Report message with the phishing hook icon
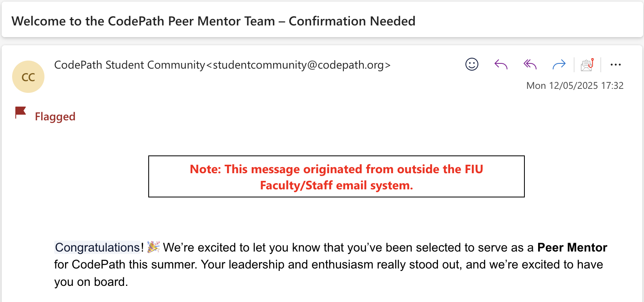This screenshot has height=302, width=644. (587, 65)
